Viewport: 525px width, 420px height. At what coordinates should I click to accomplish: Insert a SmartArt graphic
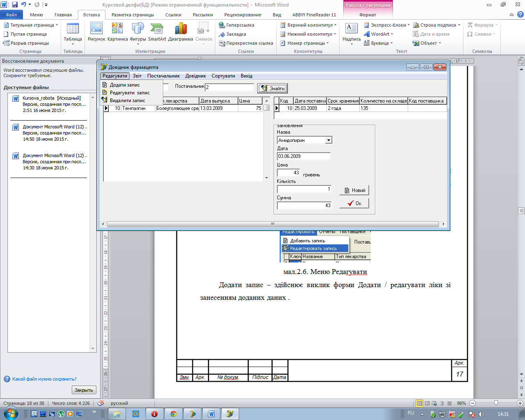click(x=157, y=32)
